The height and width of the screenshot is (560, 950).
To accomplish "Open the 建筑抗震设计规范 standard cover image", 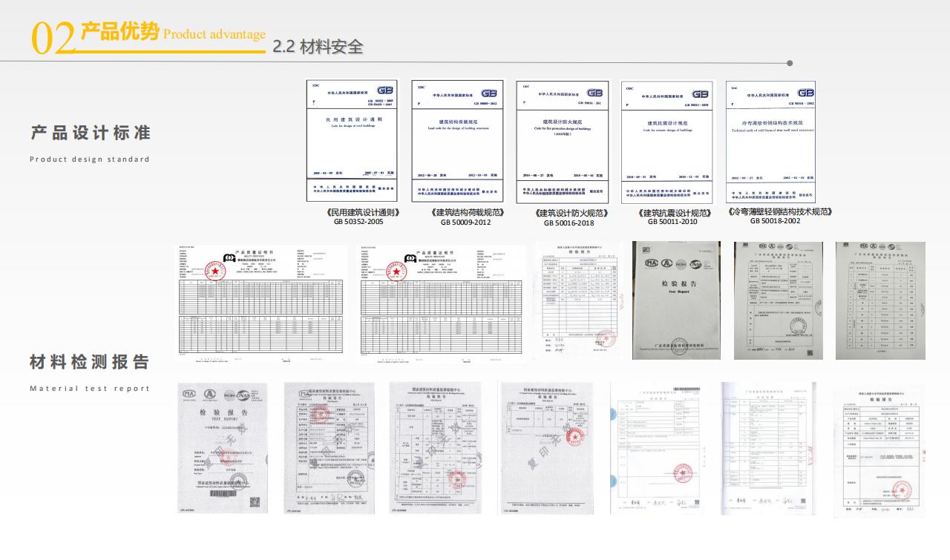I will pyautogui.click(x=667, y=142).
